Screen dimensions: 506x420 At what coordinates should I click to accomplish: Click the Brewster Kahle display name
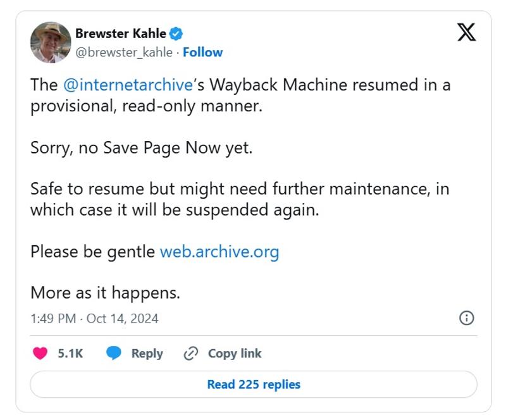121,34
